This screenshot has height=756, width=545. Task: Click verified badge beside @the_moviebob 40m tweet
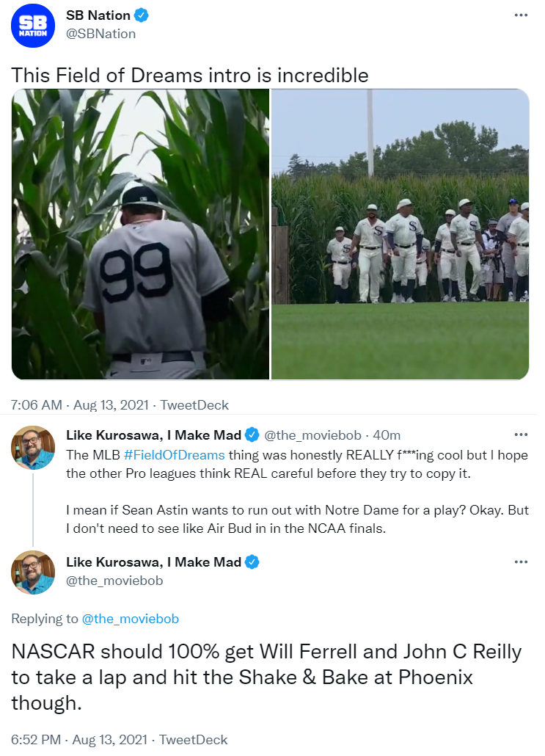click(x=252, y=435)
